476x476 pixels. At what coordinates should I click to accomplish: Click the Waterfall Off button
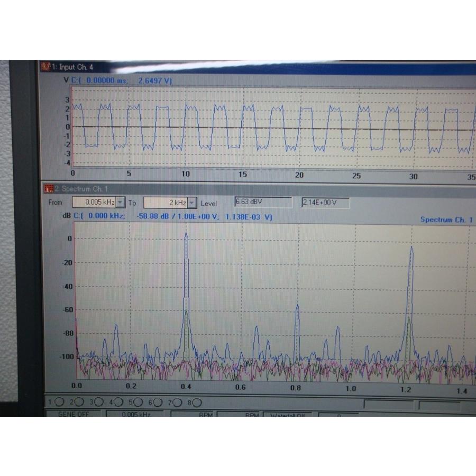(x=287, y=415)
